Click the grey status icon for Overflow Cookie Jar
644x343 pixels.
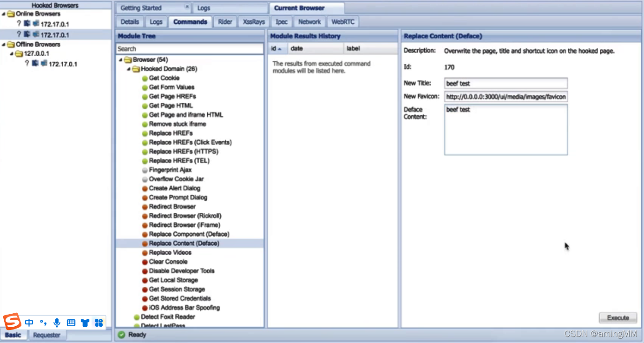pos(145,179)
